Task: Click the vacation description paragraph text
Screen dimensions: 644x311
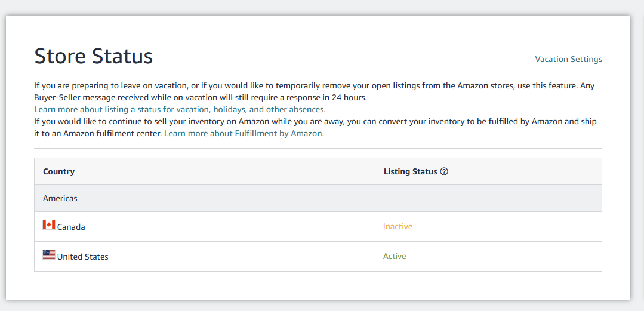Action: (x=315, y=86)
